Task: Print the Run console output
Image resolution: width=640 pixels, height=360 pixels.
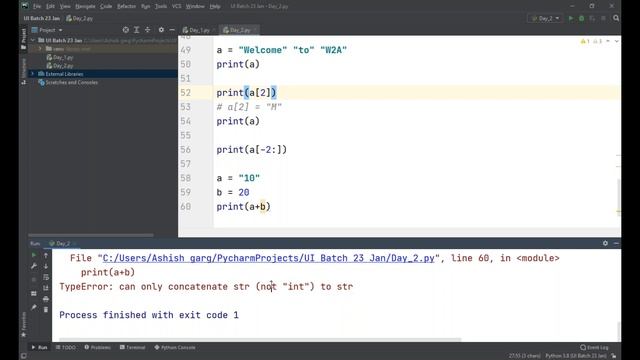Action: click(x=46, y=299)
